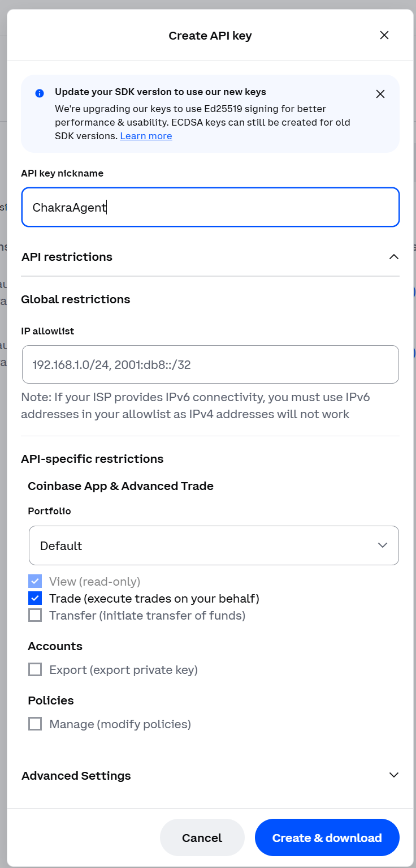
Task: Focus the IP allowlist input field
Action: [210, 364]
